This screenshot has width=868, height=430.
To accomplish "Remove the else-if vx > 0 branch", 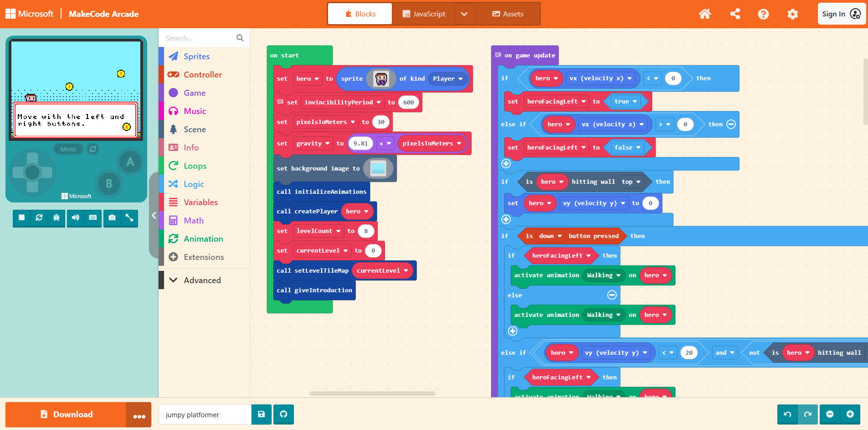I will click(731, 124).
